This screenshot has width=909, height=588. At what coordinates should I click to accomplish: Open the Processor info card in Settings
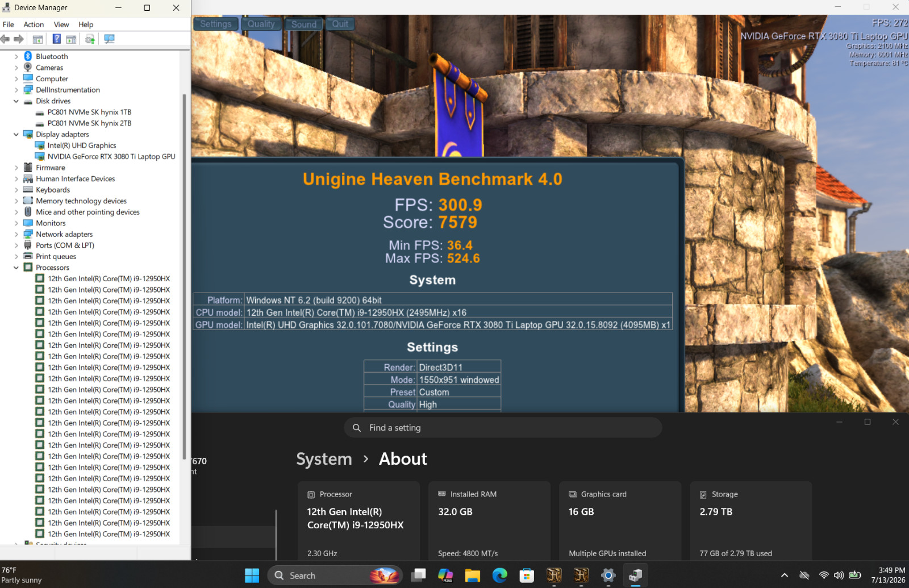click(358, 521)
